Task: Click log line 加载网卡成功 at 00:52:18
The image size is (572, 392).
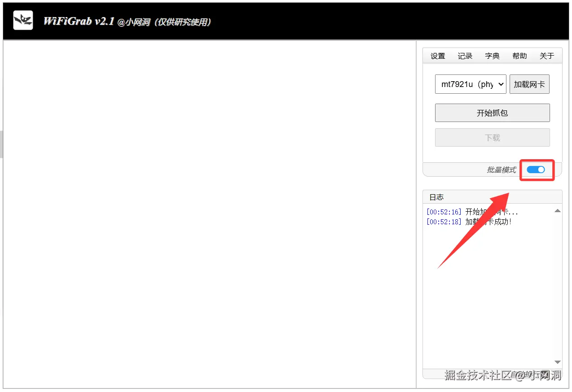Action: coord(469,222)
